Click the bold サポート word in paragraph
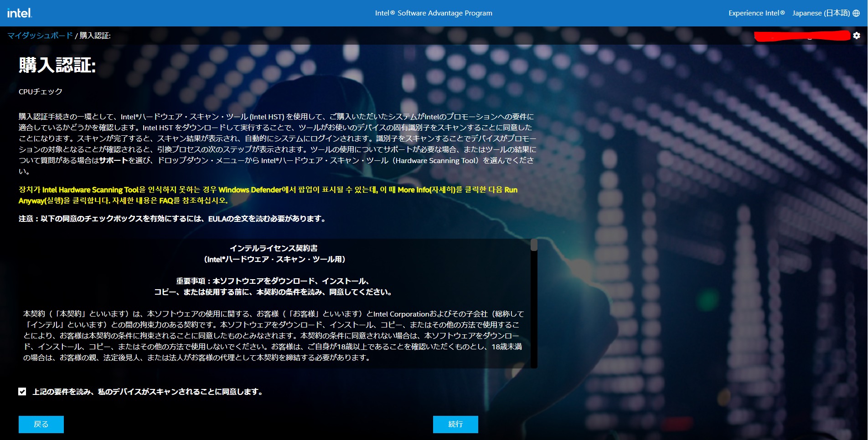868x440 pixels. coord(114,160)
